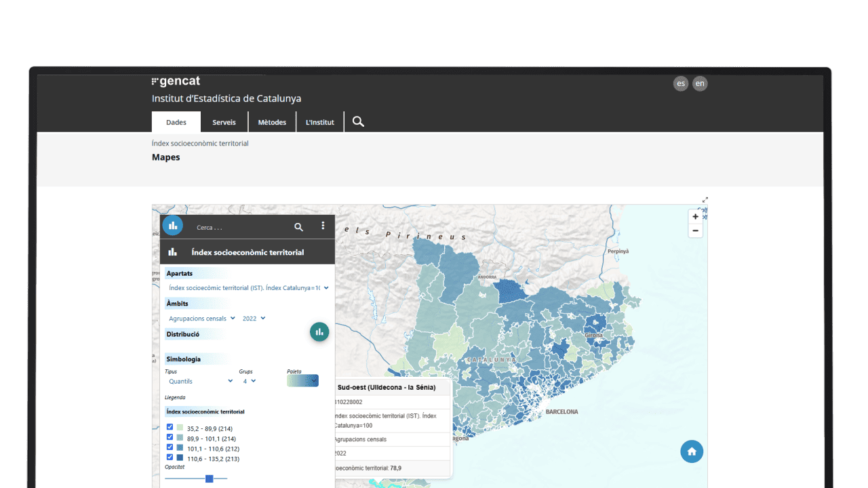This screenshot has height=488, width=868.
Task: Uncheck the 35,2 - 89,9 legend class
Action: click(170, 426)
